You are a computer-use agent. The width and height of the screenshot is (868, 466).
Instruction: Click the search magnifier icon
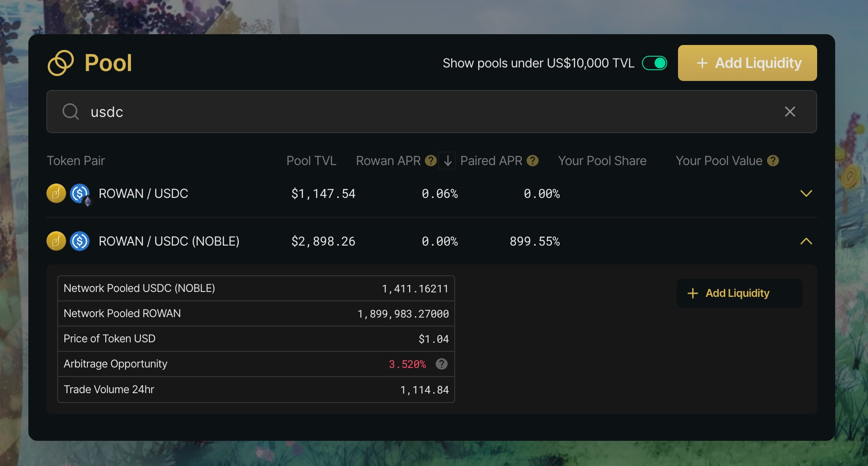coord(71,112)
